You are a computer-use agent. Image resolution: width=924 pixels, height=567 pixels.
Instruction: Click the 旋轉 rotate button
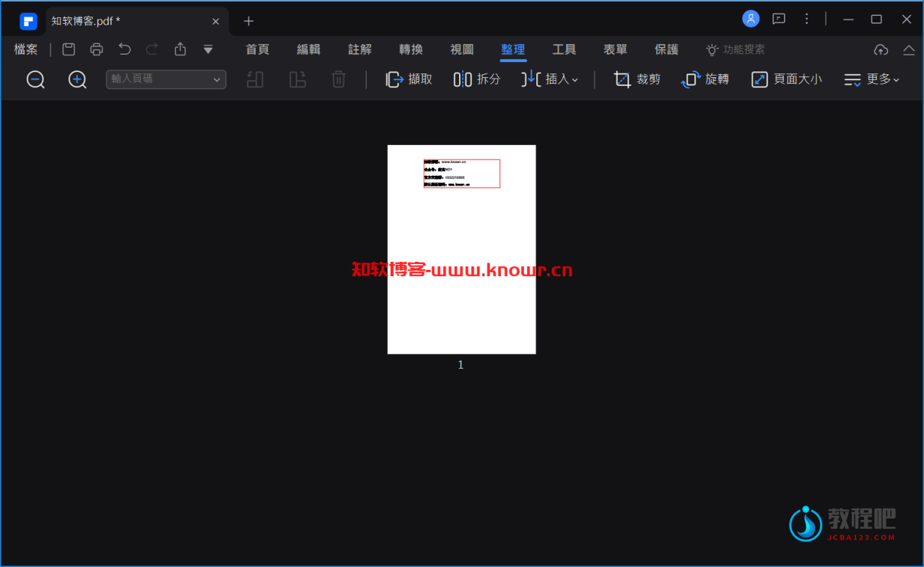(x=705, y=79)
